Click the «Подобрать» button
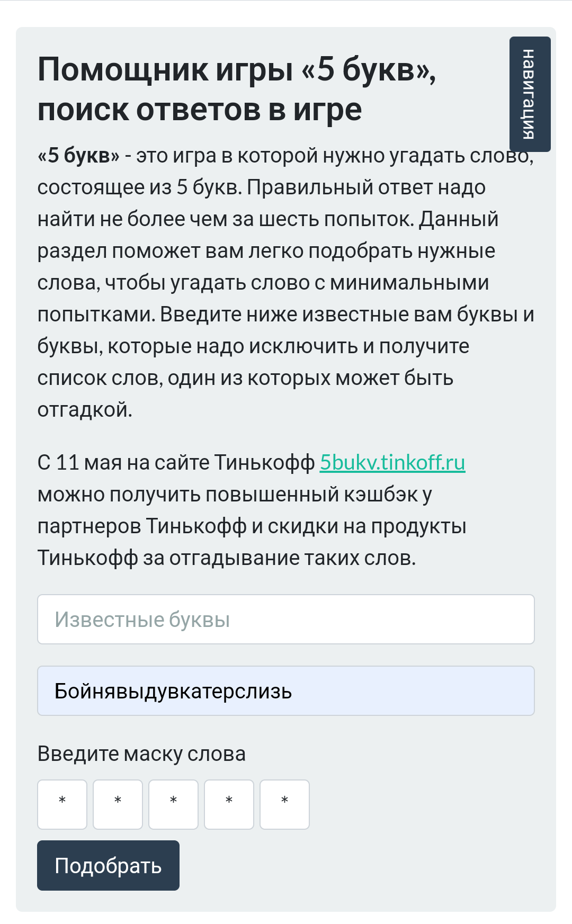Viewport: 572px width, 924px height. click(x=108, y=865)
